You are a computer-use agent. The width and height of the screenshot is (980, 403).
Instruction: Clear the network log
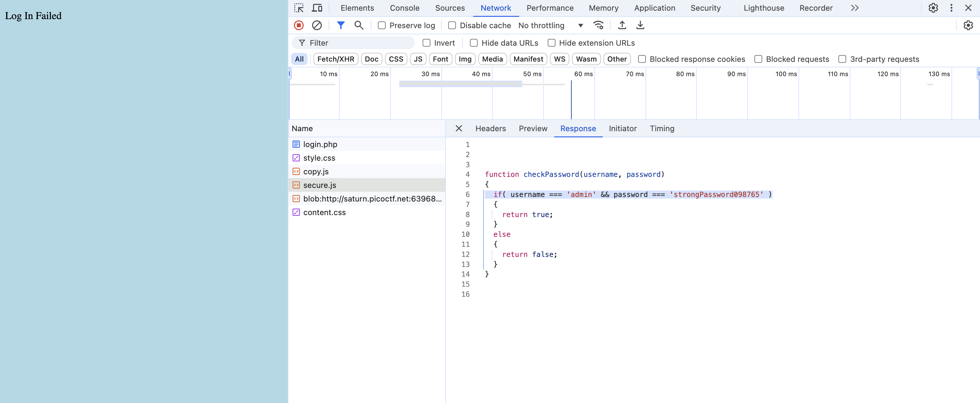click(317, 26)
